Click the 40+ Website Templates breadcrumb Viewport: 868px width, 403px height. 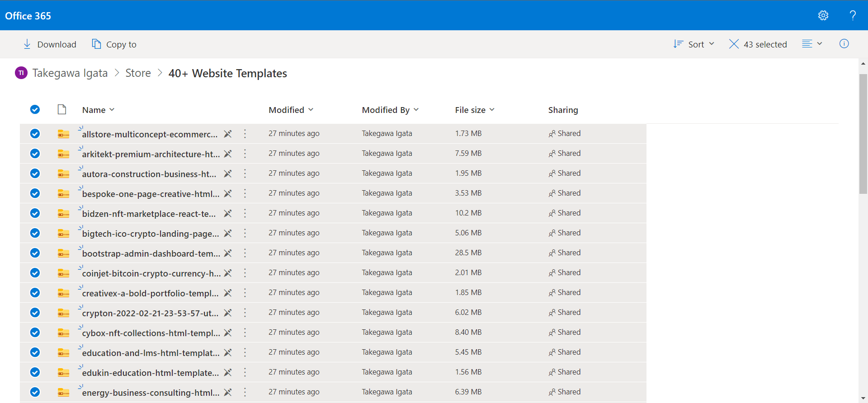(x=228, y=73)
